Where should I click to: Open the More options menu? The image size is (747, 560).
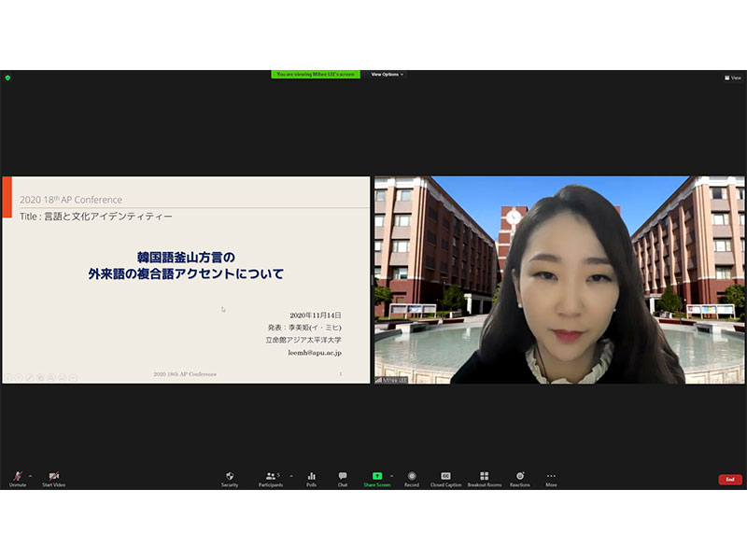pyautogui.click(x=551, y=478)
